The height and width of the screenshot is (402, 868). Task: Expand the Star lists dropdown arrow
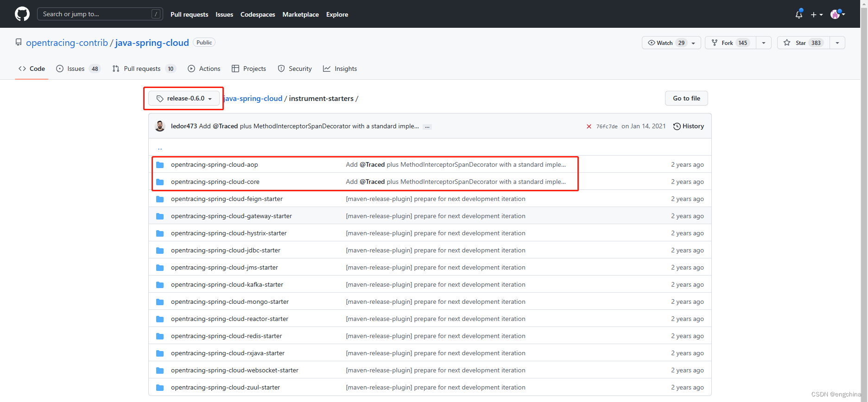pyautogui.click(x=837, y=43)
